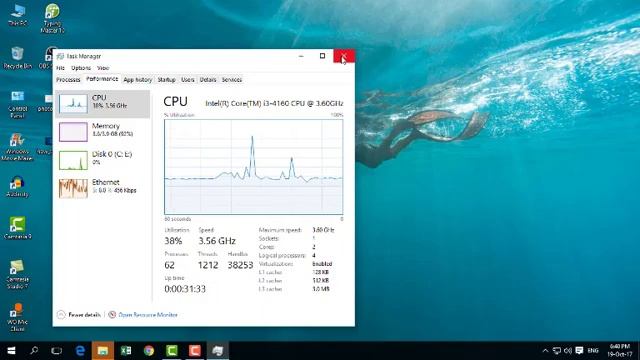640x360 pixels.
Task: Switch to the App history tab
Action: coord(138,80)
